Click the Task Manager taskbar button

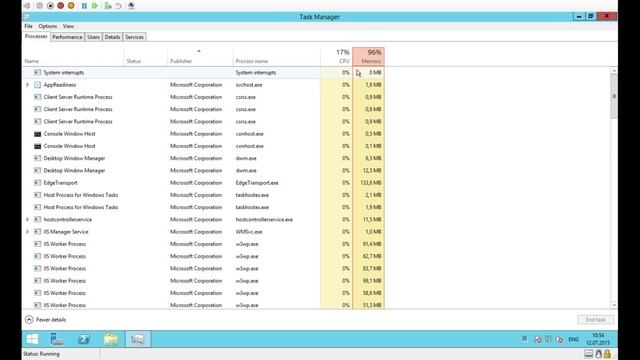coord(138,339)
